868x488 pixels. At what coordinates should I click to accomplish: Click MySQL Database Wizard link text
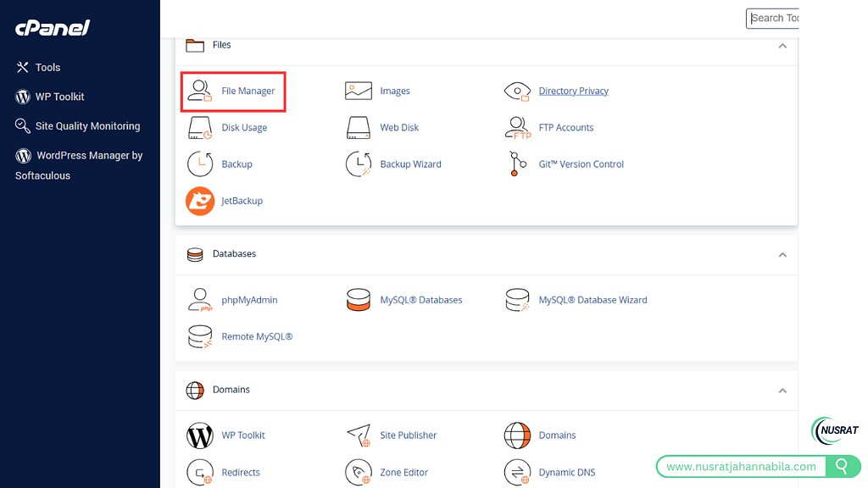[593, 300]
